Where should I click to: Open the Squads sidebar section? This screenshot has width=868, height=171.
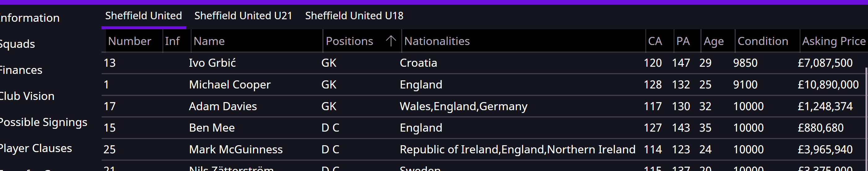pyautogui.click(x=17, y=44)
